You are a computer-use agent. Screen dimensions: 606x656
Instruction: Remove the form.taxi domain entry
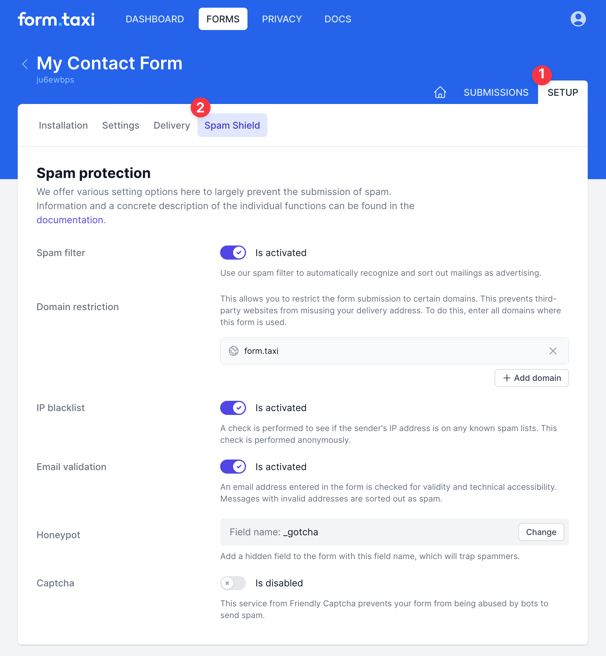(553, 351)
